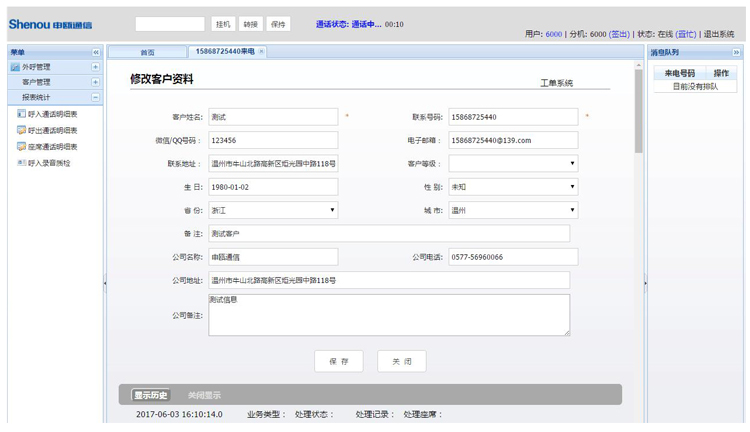
Task: Select the 显示历史 tab
Action: [x=151, y=395]
